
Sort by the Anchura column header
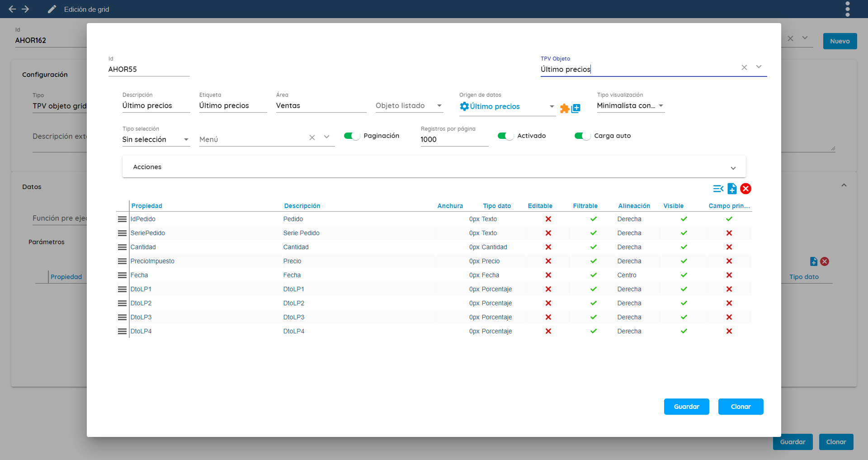click(450, 206)
